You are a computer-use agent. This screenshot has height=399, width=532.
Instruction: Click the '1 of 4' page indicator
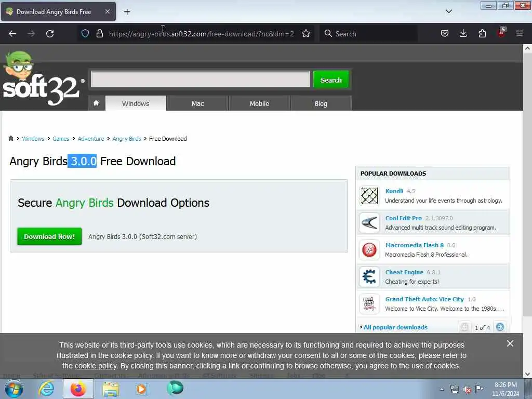(x=482, y=327)
